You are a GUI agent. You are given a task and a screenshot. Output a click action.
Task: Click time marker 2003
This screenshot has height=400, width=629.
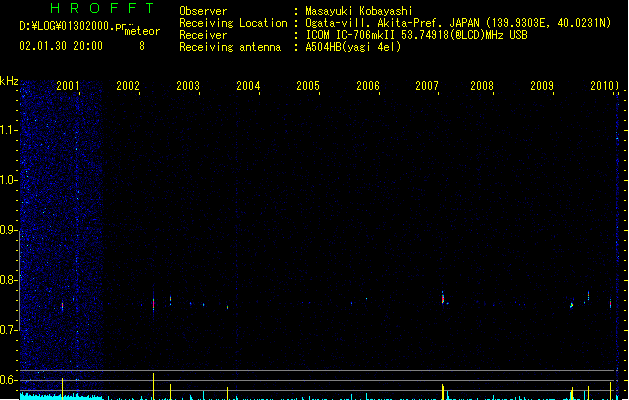[188, 85]
